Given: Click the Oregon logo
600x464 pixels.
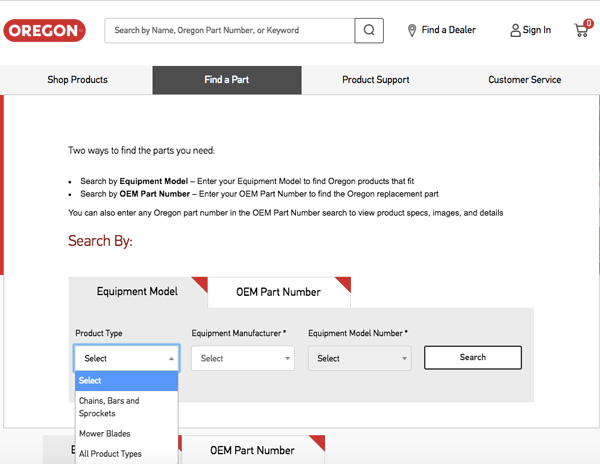Looking at the screenshot, I should (44, 30).
